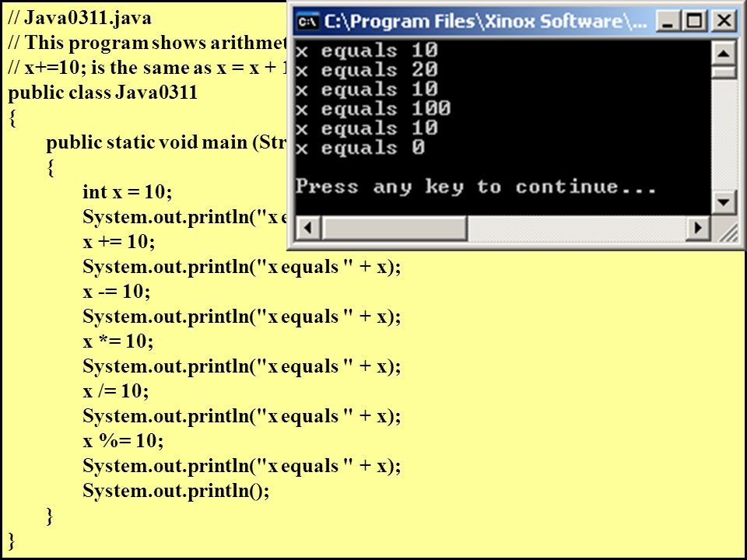Screen dimensions: 747x560
Task: Click 'x equals 20' console output line
Action: tap(366, 70)
